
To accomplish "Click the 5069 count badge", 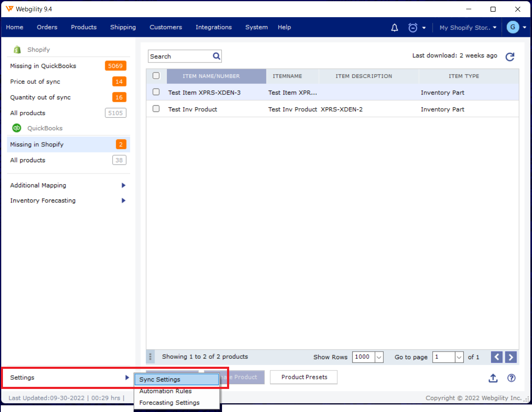I will (116, 66).
